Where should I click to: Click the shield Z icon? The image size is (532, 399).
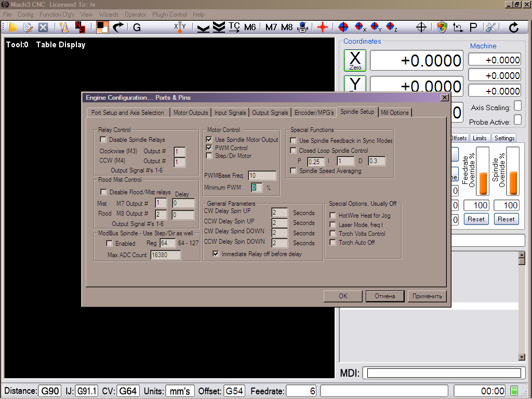(x=442, y=27)
